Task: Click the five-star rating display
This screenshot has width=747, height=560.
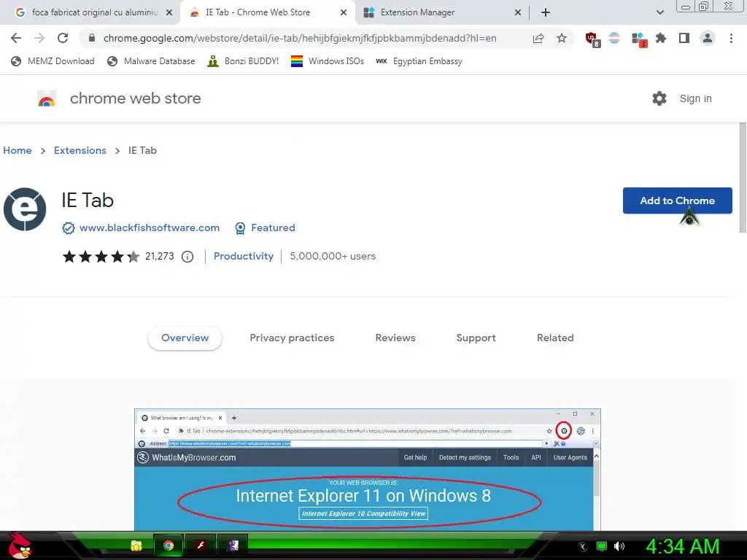Action: [x=101, y=257]
